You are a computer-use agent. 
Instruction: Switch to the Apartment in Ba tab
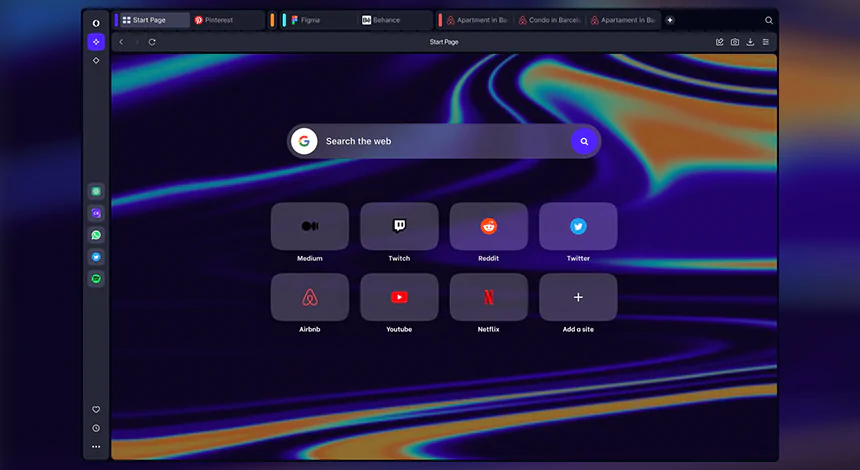(478, 20)
